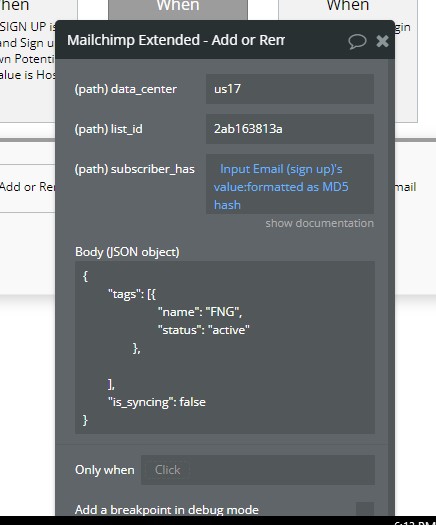This screenshot has width=436, height=525.
Task: Click the (path) subscriber_has label
Action: point(135,169)
